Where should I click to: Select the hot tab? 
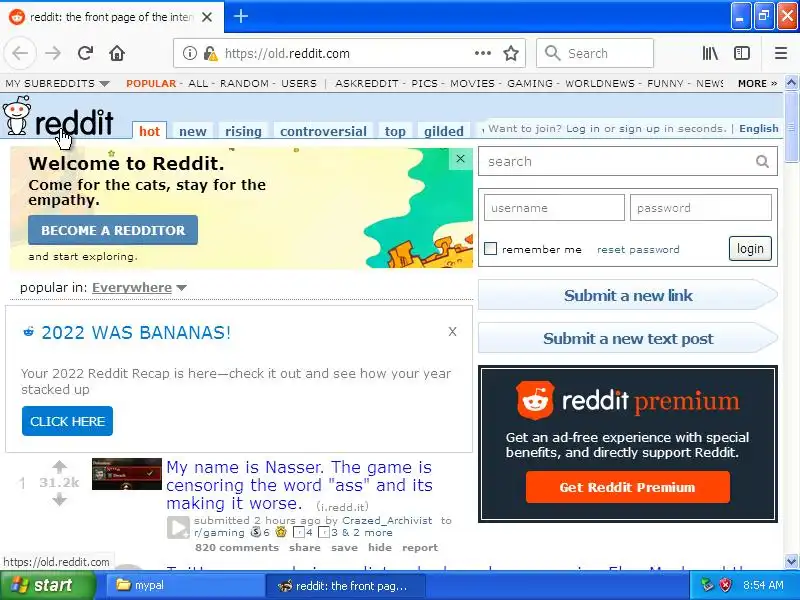149,131
